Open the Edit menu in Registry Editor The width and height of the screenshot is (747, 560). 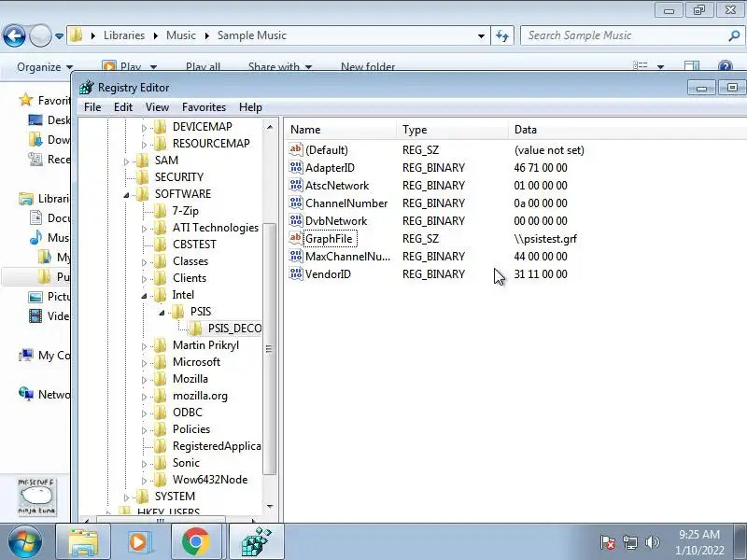(123, 107)
